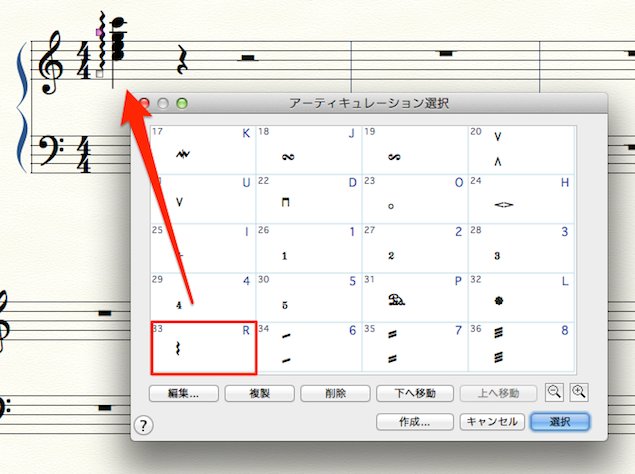Select the harmonic circle in slot 23

415,199
